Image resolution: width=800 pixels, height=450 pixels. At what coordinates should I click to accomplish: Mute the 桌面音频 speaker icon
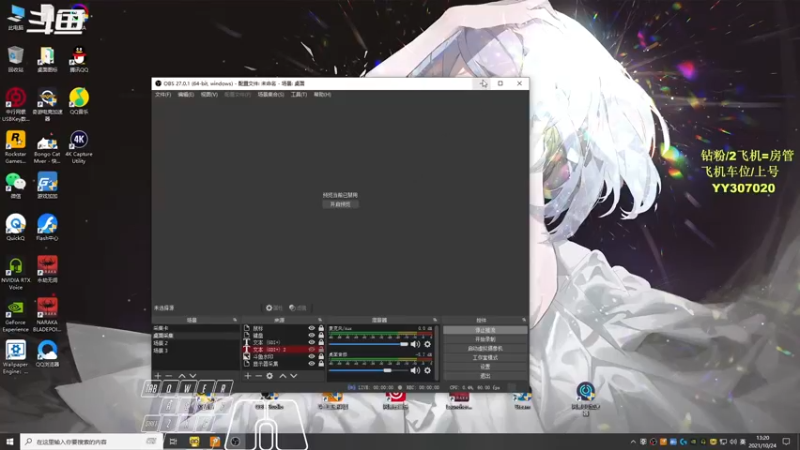[415, 370]
